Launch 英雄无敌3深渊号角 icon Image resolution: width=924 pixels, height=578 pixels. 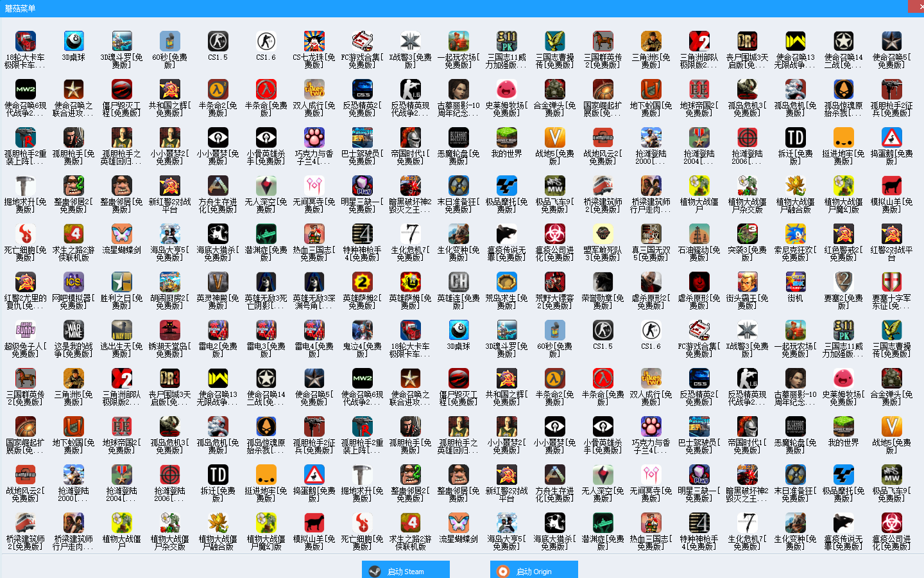314,283
